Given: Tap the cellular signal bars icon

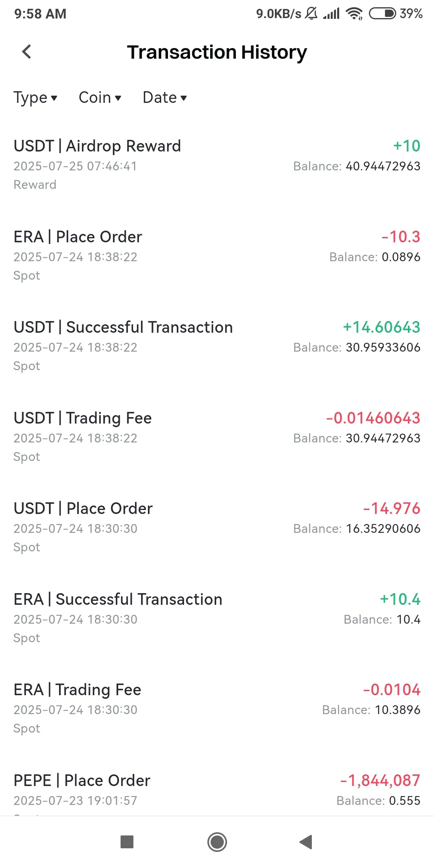Looking at the screenshot, I should point(332,14).
